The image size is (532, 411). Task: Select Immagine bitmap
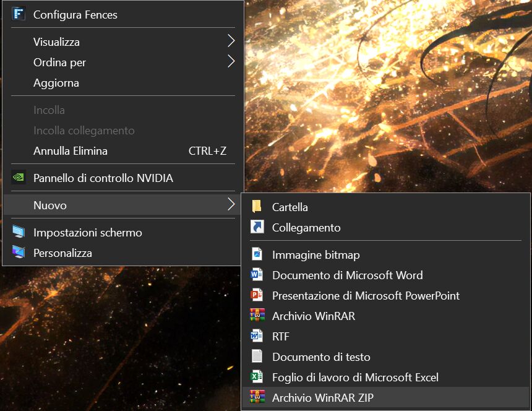386,254
